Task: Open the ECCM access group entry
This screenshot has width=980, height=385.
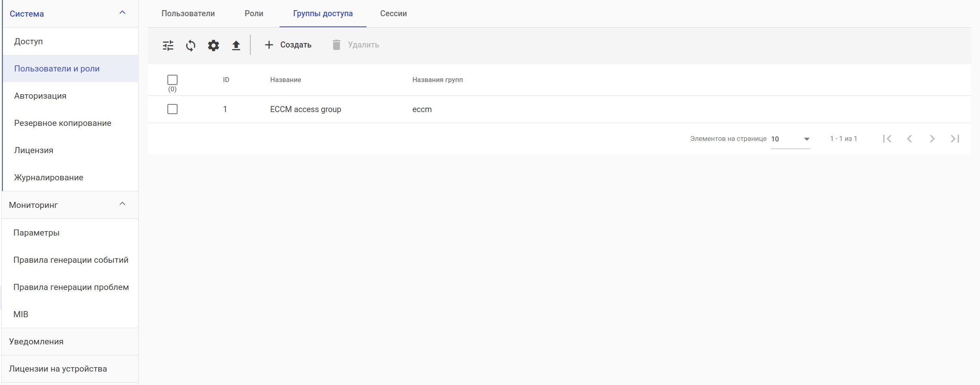Action: point(306,109)
